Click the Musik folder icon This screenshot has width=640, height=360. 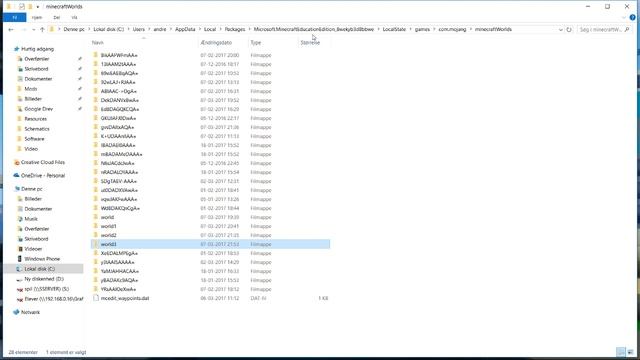coord(20,219)
